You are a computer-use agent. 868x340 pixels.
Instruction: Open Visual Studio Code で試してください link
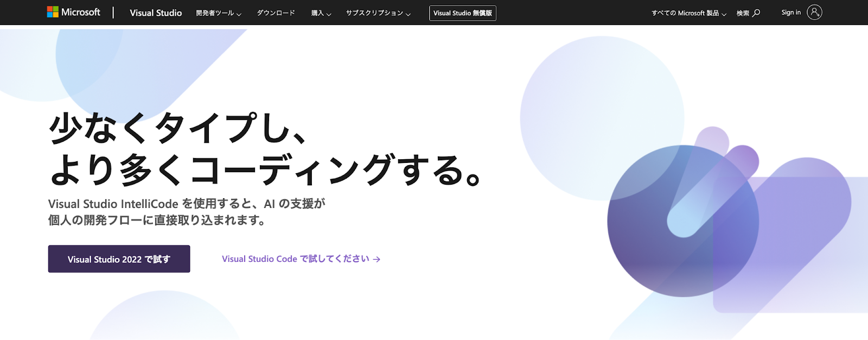coord(301,259)
